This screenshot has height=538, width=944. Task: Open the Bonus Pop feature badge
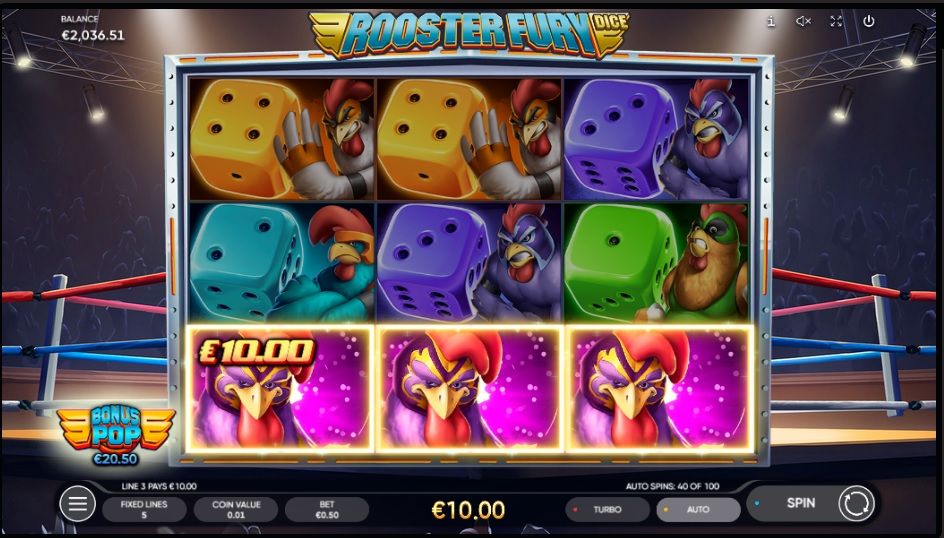click(x=115, y=435)
